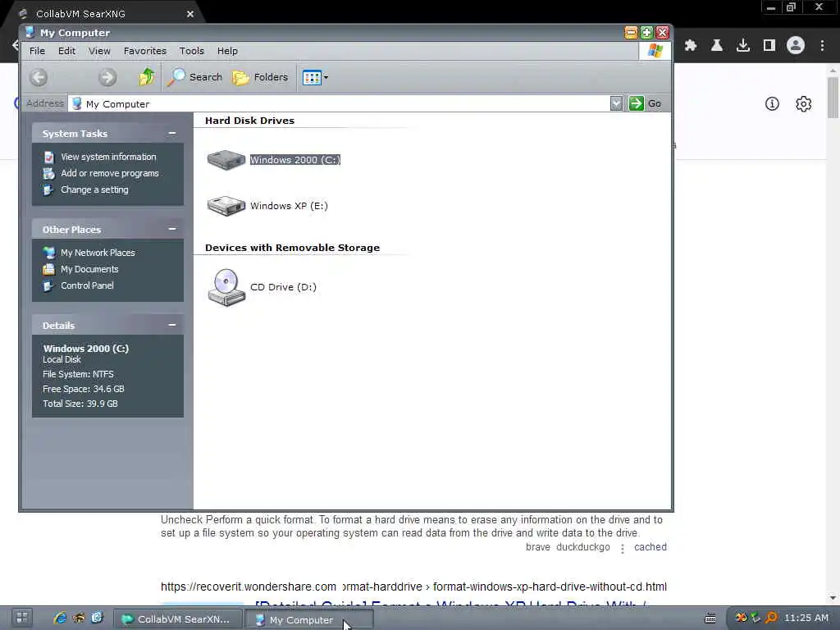Click the Go button
Screen dimensions: 840x630
[646, 103]
